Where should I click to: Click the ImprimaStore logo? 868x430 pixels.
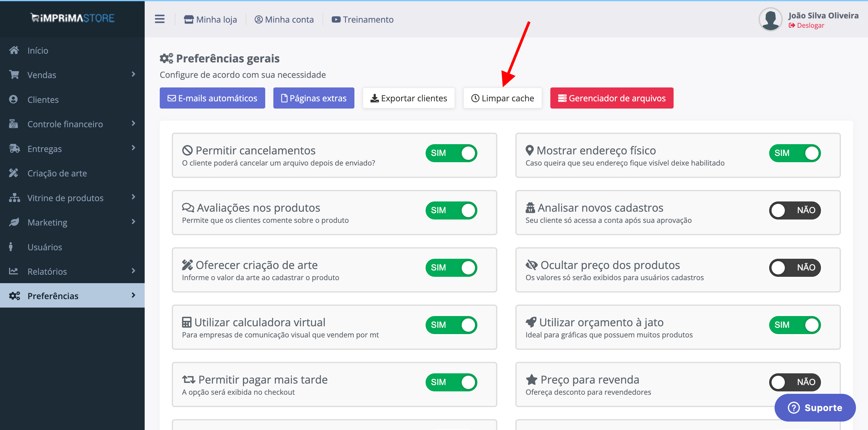pyautogui.click(x=72, y=18)
